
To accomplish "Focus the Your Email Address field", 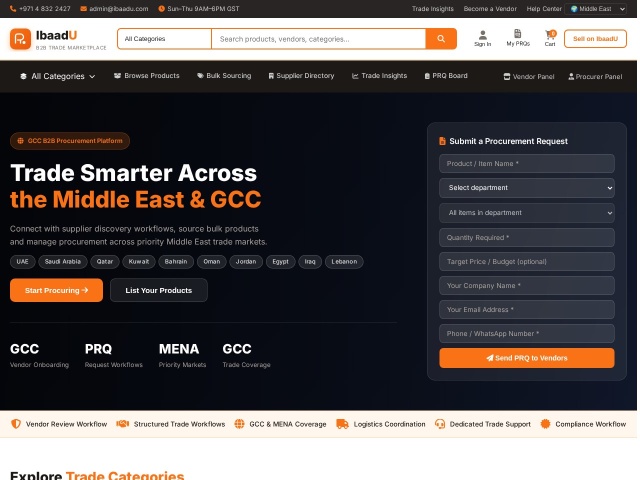I will (x=527, y=310).
